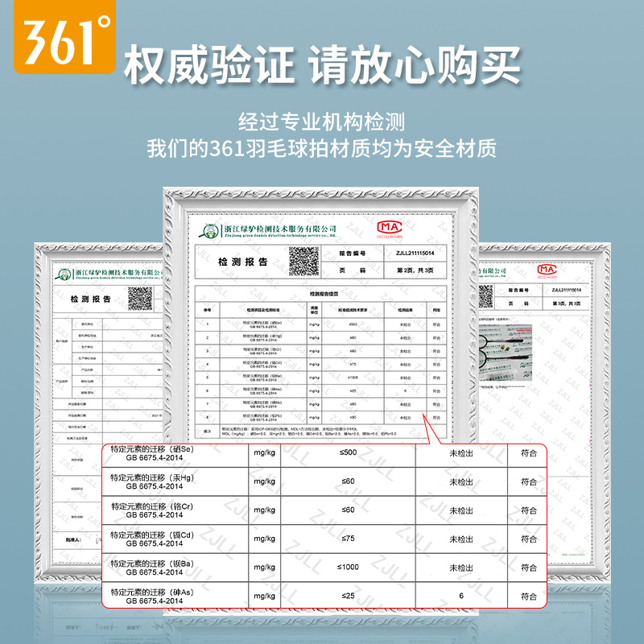
Task: Click '报告编号' label on center report
Action: (353, 254)
